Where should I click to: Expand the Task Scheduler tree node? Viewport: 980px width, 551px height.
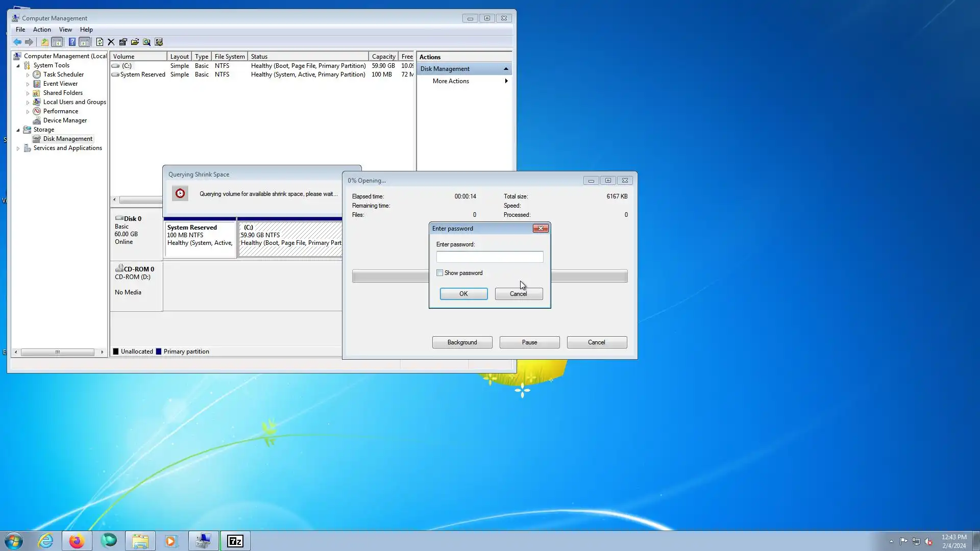point(28,75)
